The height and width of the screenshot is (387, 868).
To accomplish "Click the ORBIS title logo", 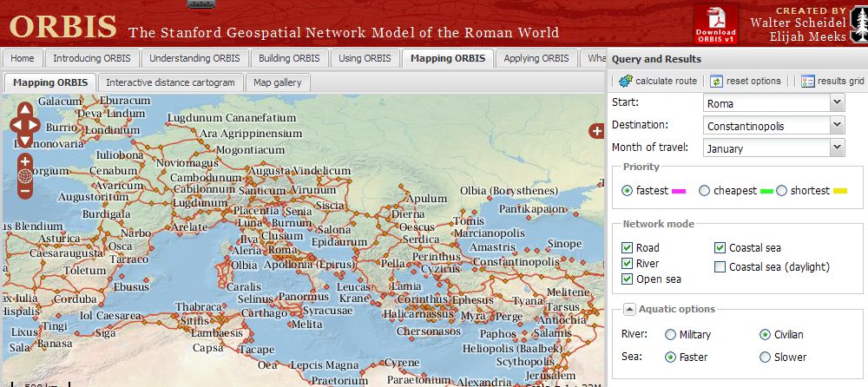I will 63,26.
